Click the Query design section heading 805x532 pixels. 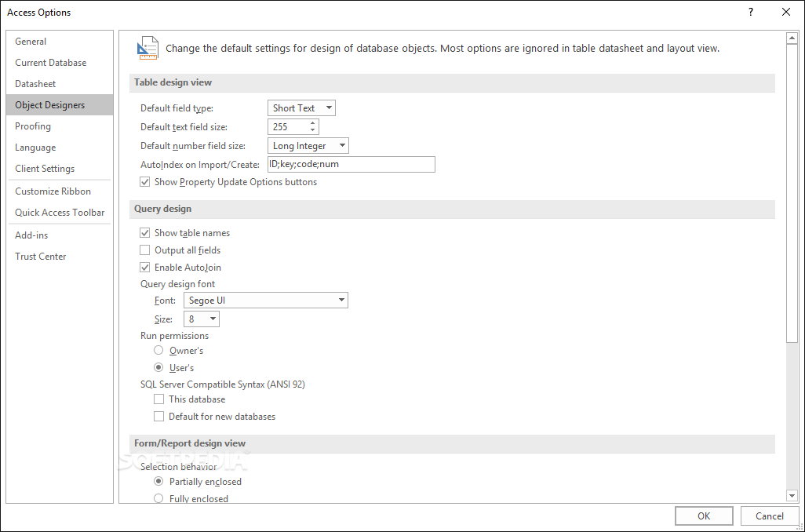162,209
